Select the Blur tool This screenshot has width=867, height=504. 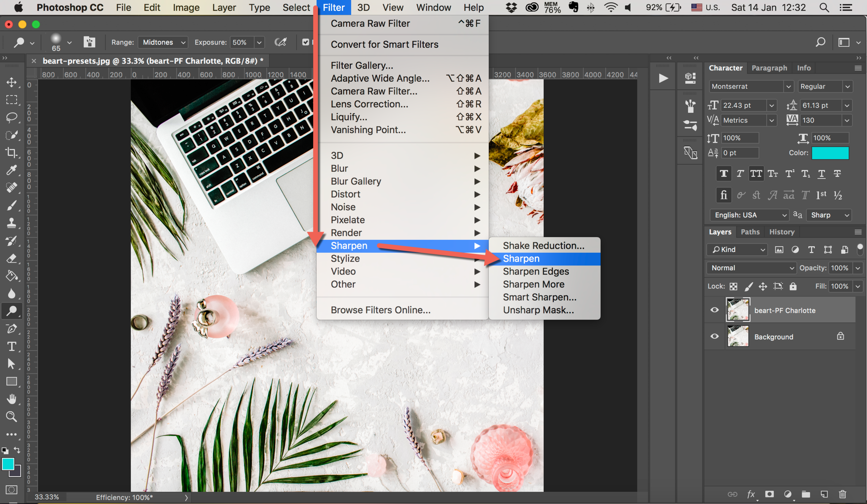point(11,294)
